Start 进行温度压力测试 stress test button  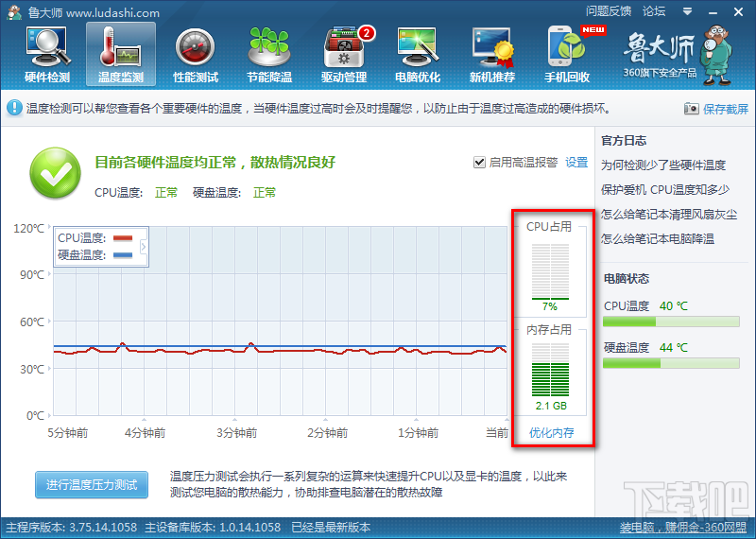click(92, 484)
